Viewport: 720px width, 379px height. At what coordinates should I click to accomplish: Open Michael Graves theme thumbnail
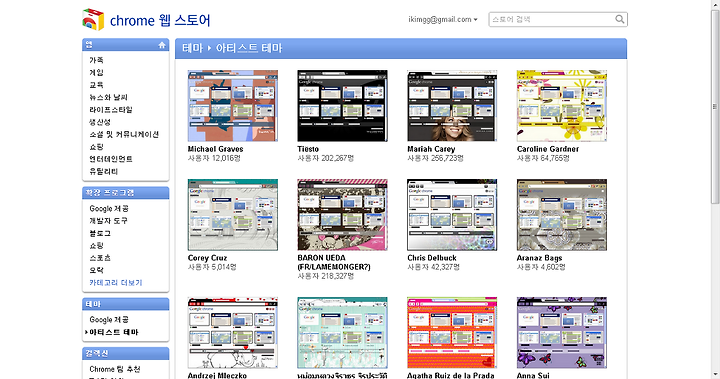[x=233, y=106]
